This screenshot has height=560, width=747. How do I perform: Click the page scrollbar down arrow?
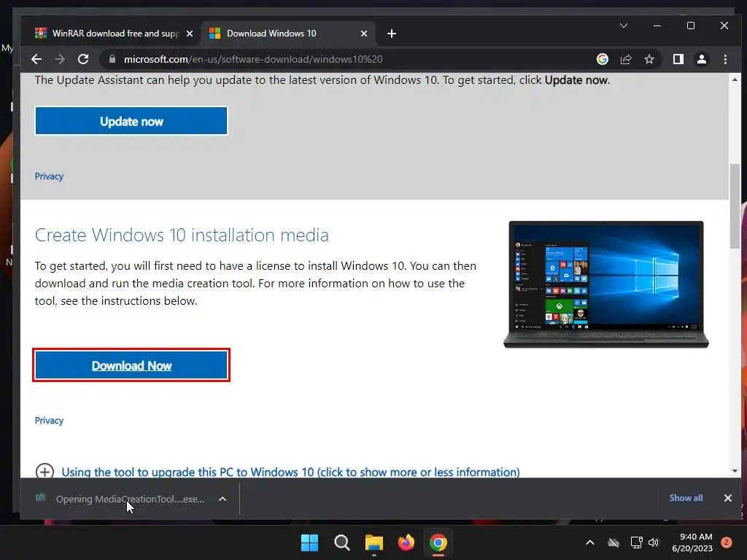(x=735, y=471)
